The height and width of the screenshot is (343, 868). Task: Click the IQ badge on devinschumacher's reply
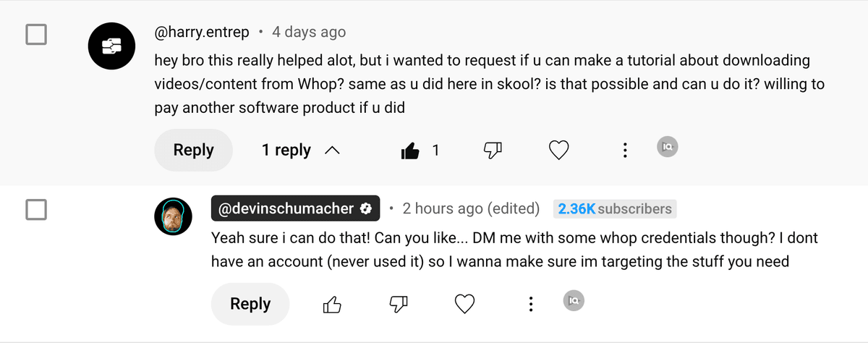(574, 300)
